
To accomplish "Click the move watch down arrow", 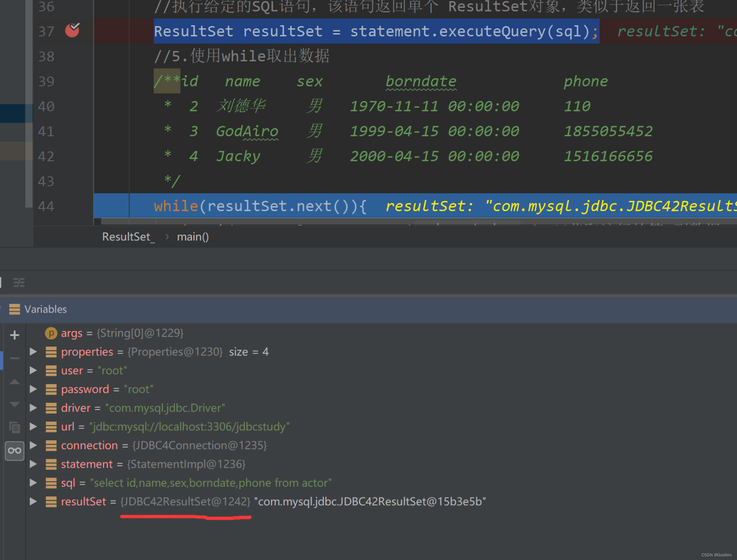I will tap(14, 404).
